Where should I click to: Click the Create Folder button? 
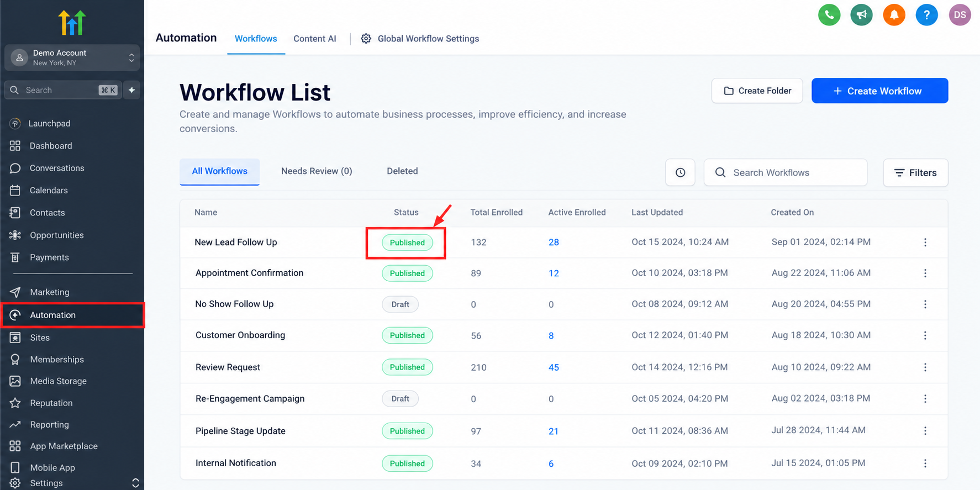(757, 91)
